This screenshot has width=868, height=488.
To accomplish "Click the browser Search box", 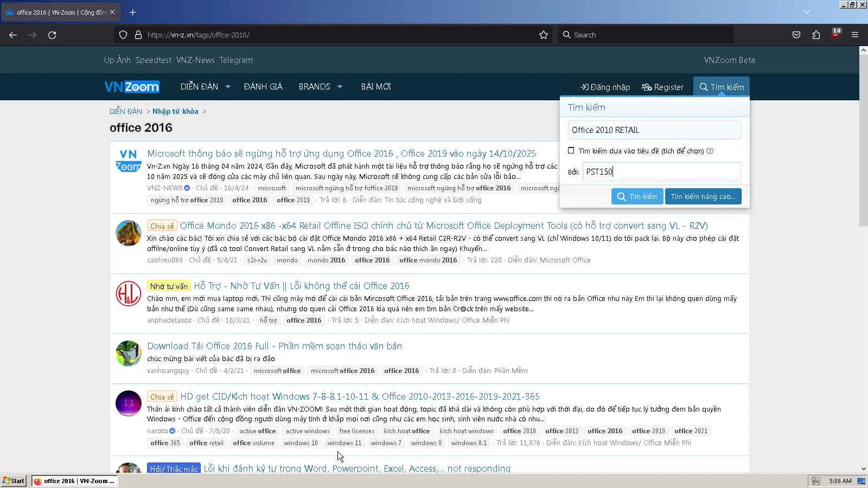I will [646, 35].
